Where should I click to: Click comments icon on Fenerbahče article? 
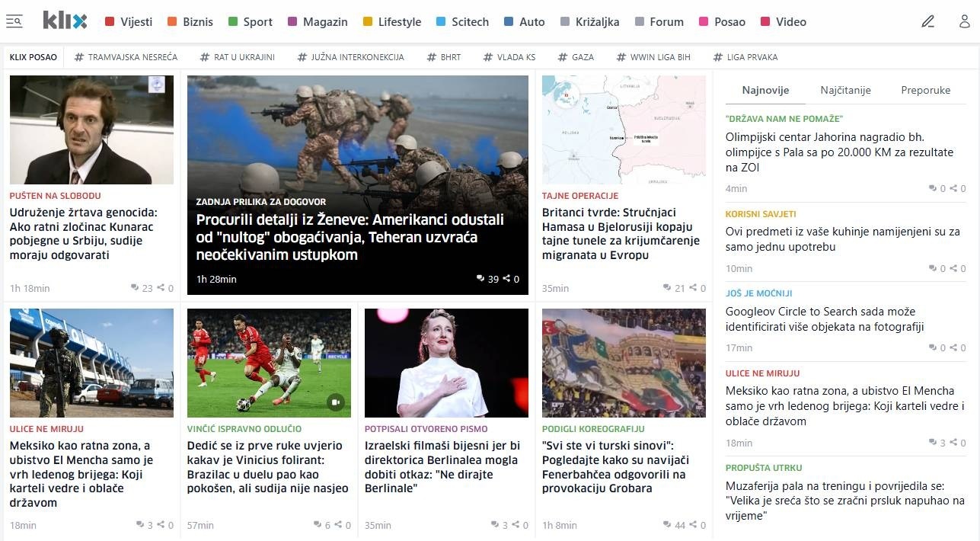[x=669, y=524]
